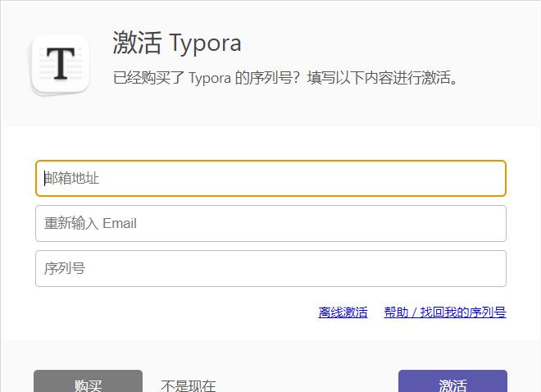Place cursor in the email address box
The width and height of the screenshot is (541, 392).
point(270,178)
